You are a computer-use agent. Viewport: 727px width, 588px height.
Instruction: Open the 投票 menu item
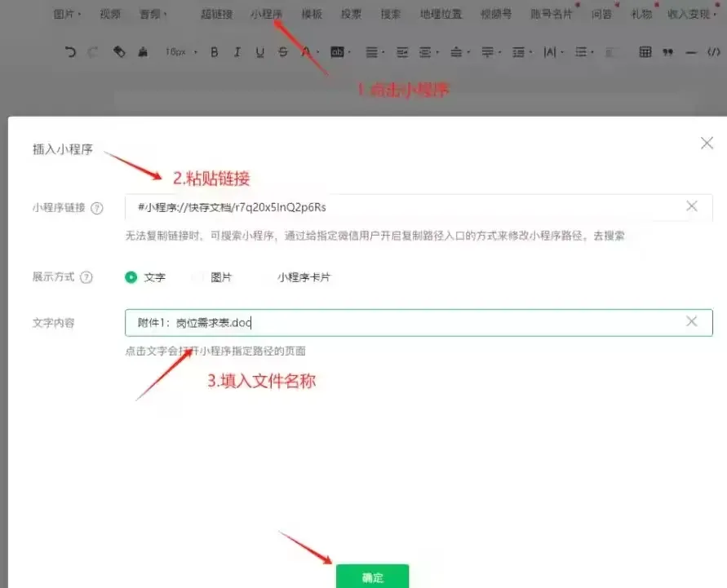coord(351,15)
